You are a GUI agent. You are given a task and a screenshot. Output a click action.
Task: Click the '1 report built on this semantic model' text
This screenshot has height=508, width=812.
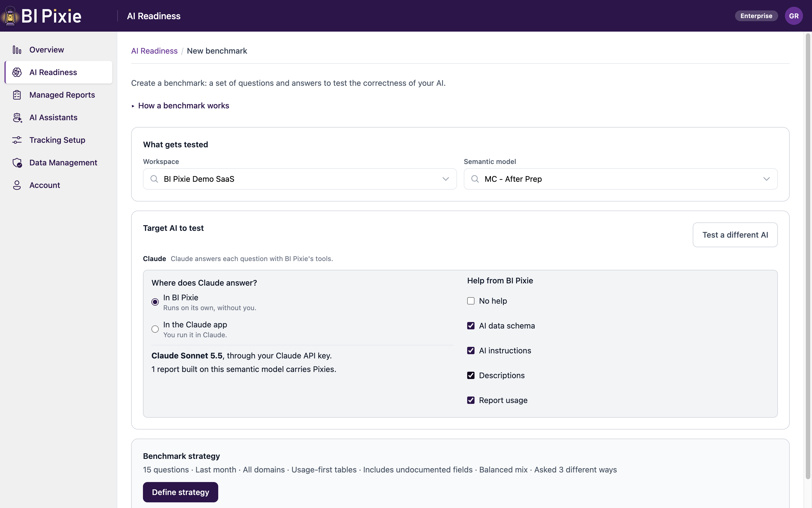click(x=244, y=369)
